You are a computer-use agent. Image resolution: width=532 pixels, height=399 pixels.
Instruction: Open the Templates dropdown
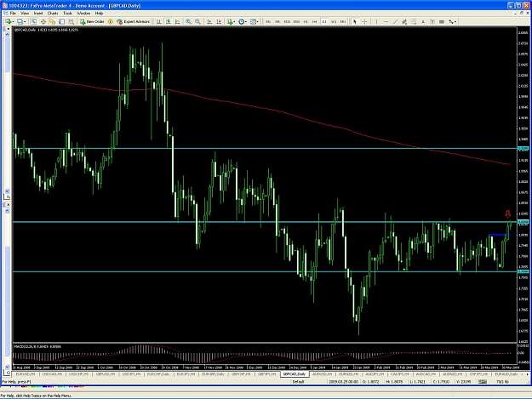pyautogui.click(x=255, y=21)
